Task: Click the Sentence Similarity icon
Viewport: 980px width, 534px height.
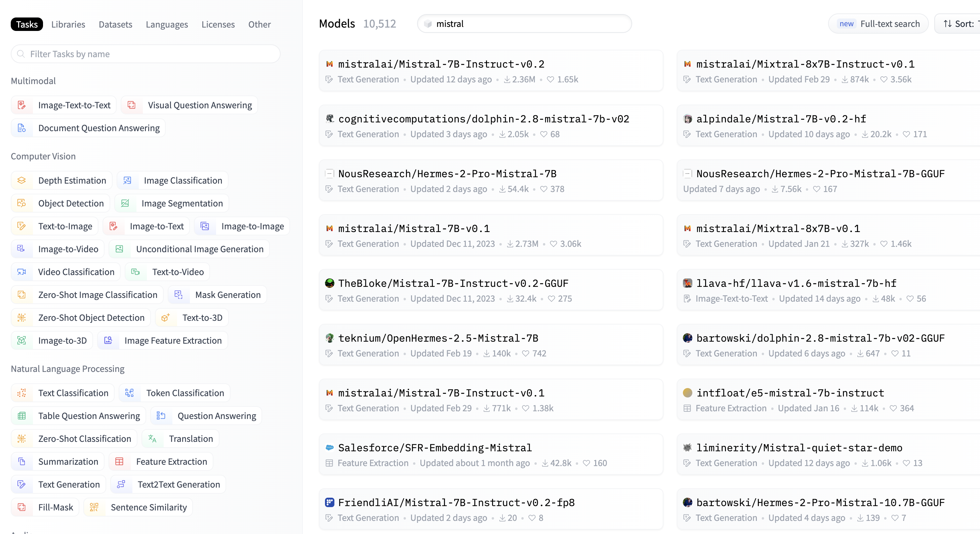Action: coord(94,507)
